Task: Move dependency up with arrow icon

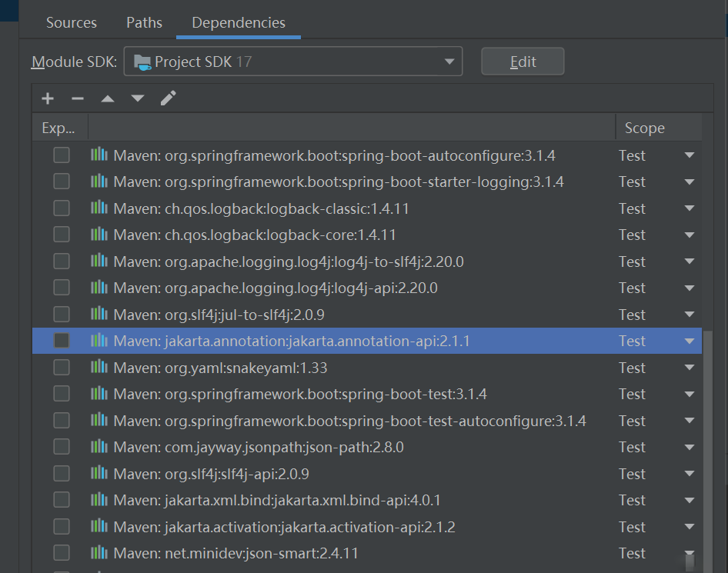Action: click(108, 98)
